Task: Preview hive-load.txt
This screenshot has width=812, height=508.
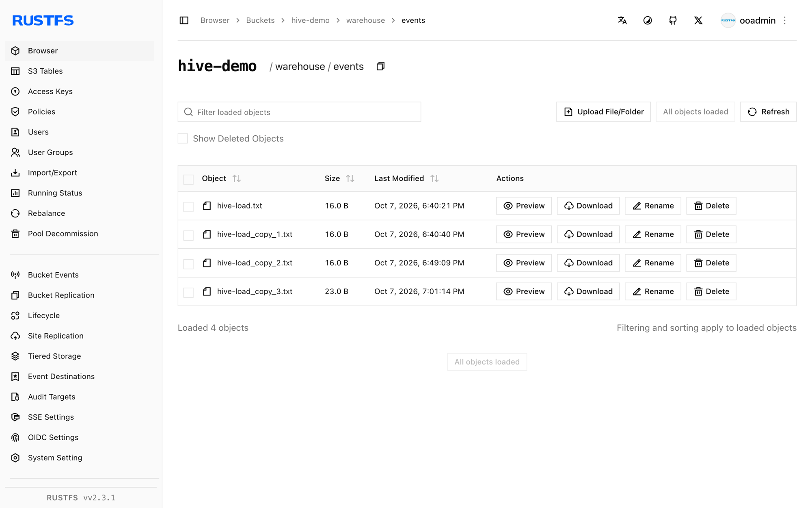Action: click(x=524, y=206)
